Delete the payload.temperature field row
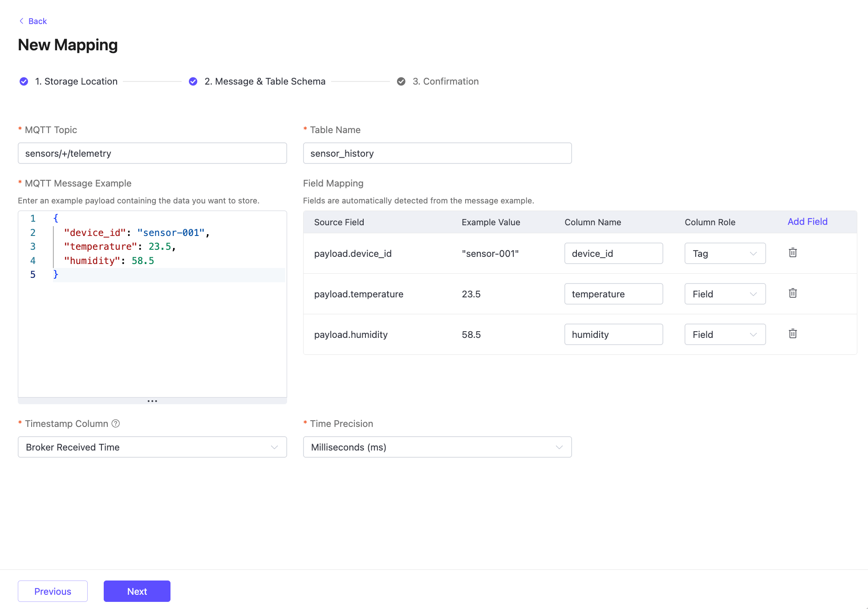868x609 pixels. (x=793, y=293)
